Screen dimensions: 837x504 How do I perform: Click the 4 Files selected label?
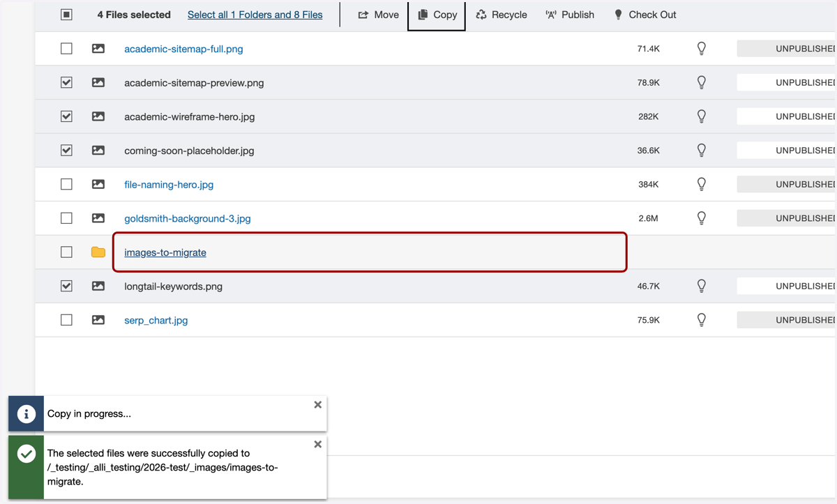point(134,15)
